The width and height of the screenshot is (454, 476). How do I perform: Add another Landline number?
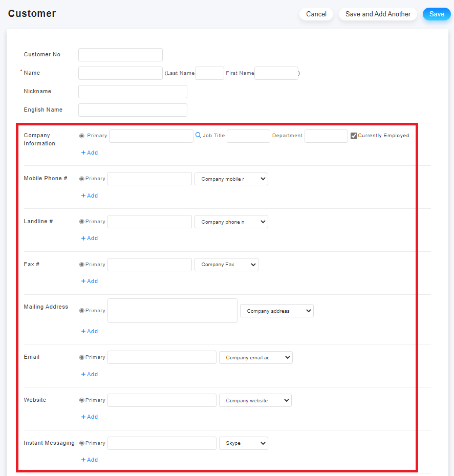point(90,239)
